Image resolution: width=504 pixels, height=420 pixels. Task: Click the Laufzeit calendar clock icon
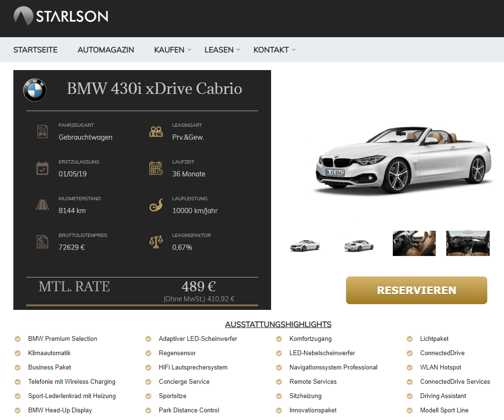[x=156, y=168]
